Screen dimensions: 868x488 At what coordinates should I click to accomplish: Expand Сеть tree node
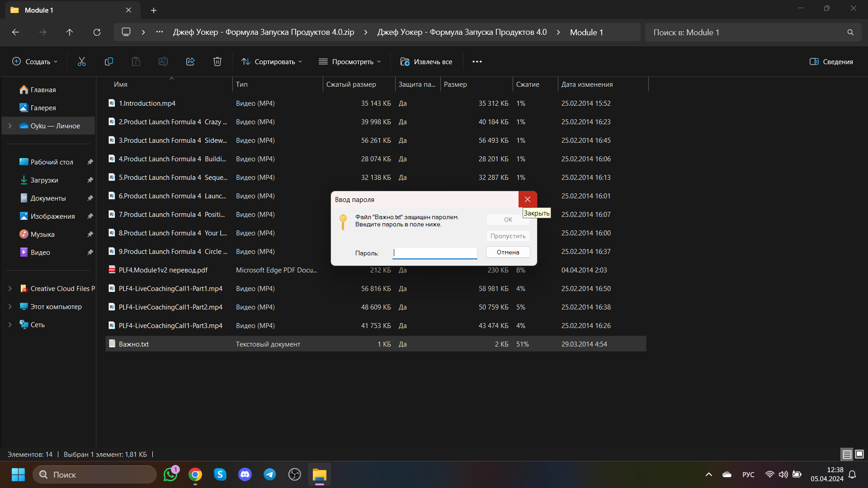pos(10,324)
